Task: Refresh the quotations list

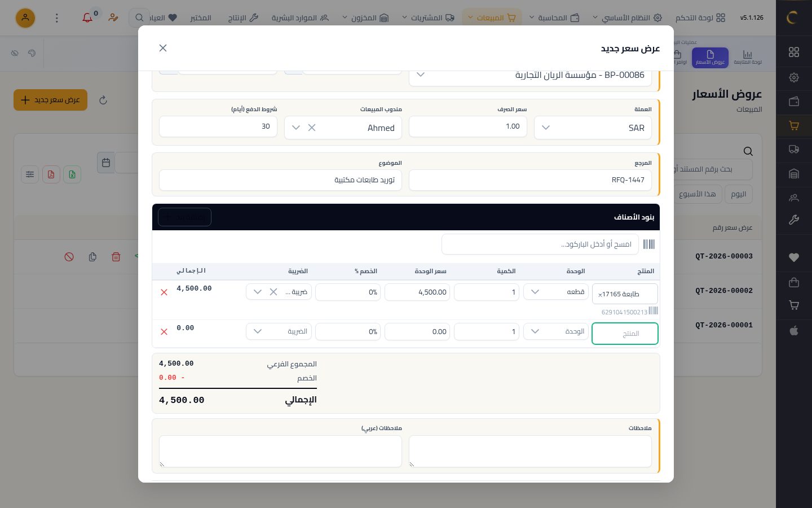Action: (x=103, y=100)
